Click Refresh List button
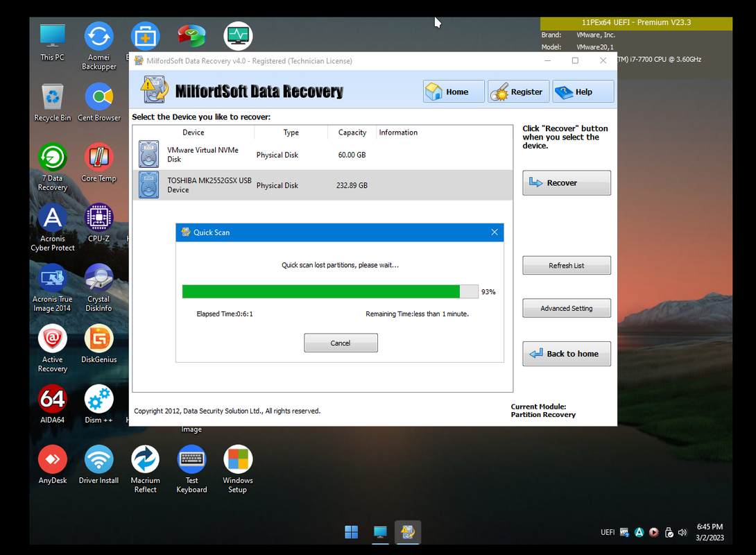The image size is (756, 555). click(567, 265)
